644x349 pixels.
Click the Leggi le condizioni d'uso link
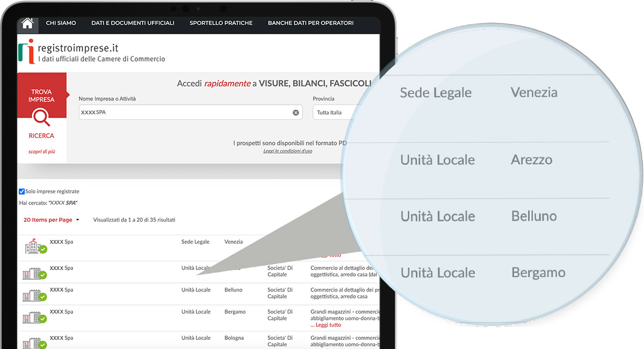pyautogui.click(x=288, y=151)
